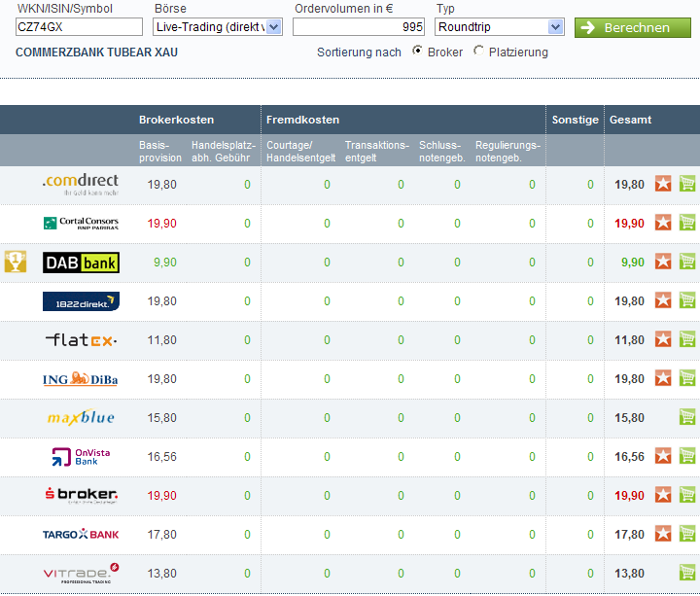This screenshot has width=700, height=596.
Task: Click the star icon in the OnVista Bank row
Action: coord(663,455)
